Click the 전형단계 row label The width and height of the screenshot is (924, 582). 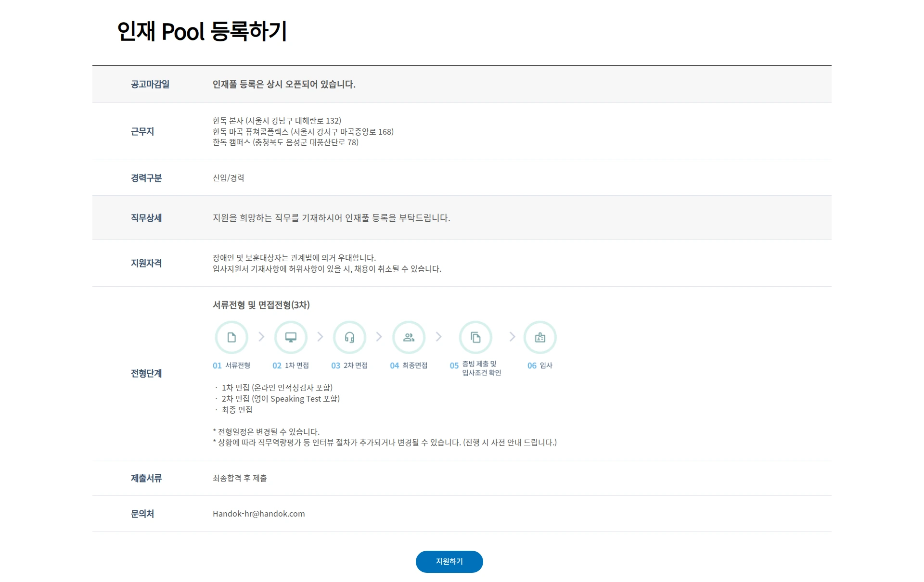[146, 373]
